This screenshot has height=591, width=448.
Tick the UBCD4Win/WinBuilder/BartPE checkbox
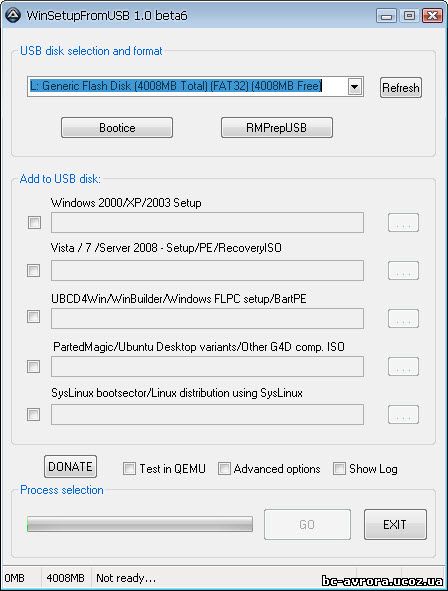coord(34,316)
